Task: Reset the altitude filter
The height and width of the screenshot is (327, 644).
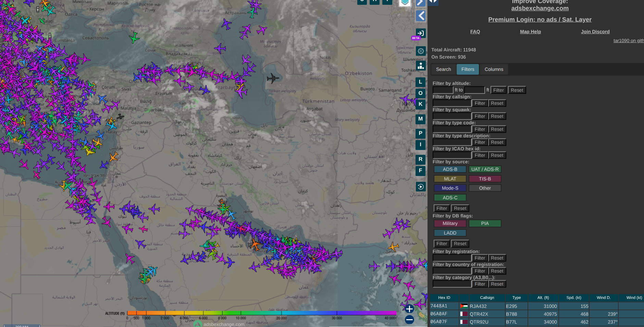Action: pos(517,90)
